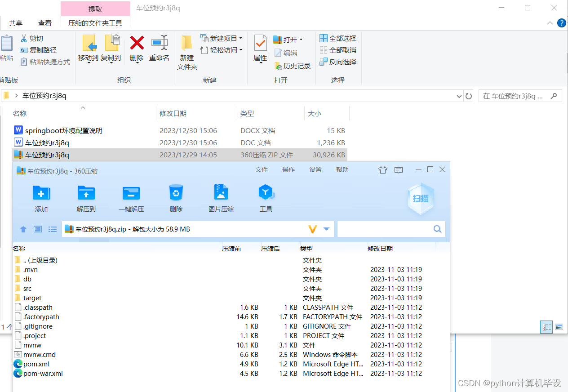Image resolution: width=568 pixels, height=392 pixels.
Task: Click the 添加 icon in 360压缩
Action: [x=41, y=193]
